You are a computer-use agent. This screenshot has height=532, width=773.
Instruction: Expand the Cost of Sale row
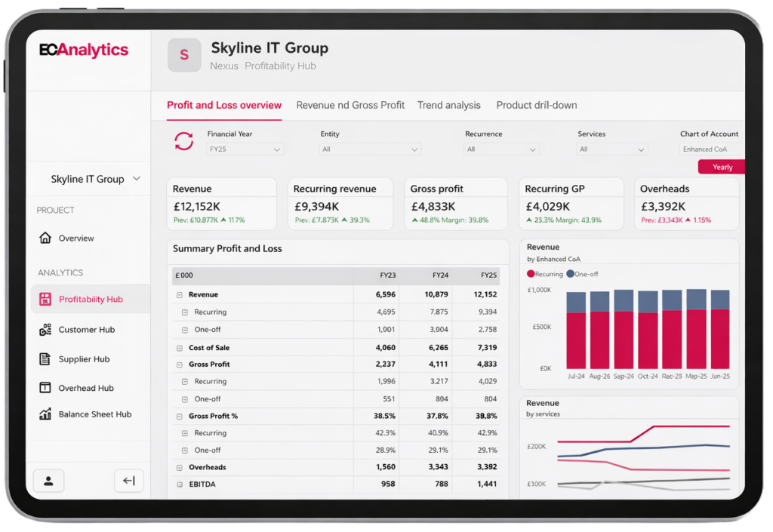coord(180,349)
